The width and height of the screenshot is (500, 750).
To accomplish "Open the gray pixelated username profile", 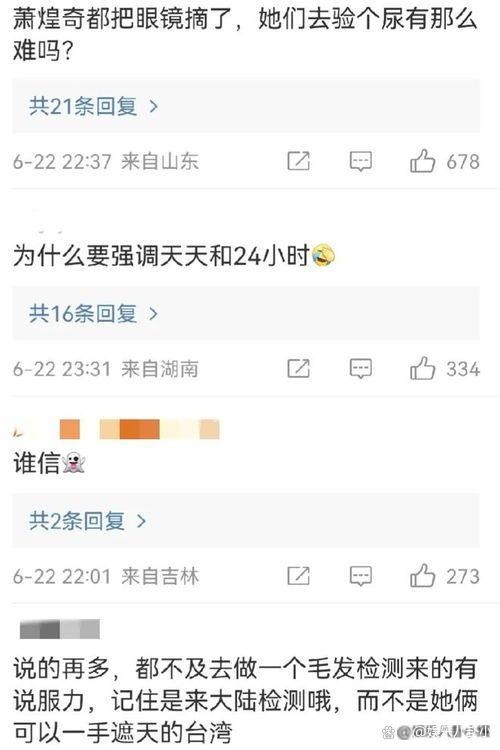I will pyautogui.click(x=60, y=629).
